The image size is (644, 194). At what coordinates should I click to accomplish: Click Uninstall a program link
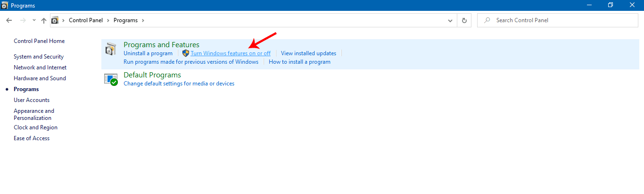[148, 53]
